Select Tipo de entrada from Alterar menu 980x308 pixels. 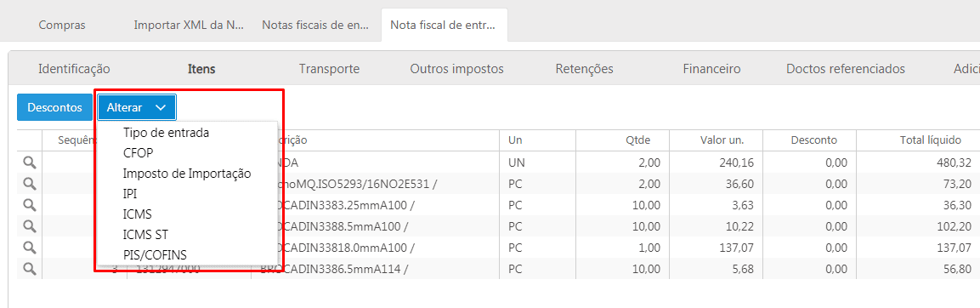click(x=167, y=133)
